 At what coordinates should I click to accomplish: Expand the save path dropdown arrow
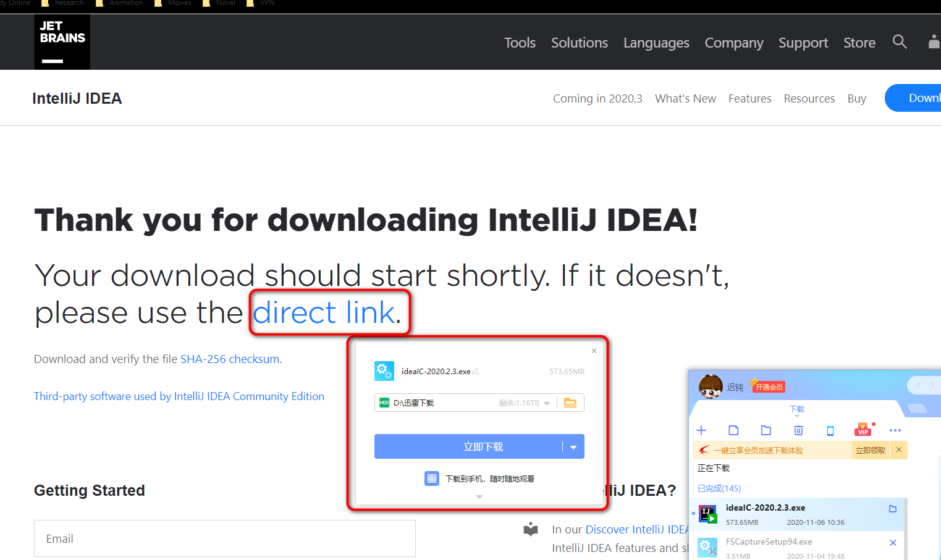coord(547,403)
